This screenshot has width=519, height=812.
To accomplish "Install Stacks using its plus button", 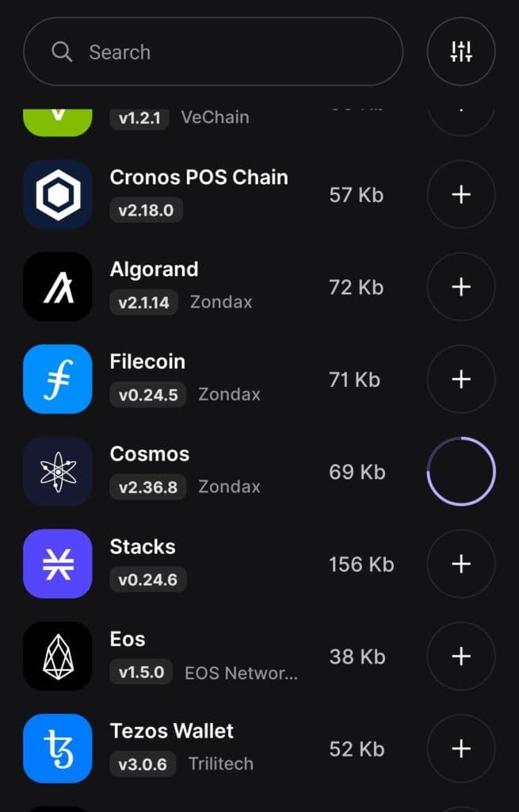I will [461, 564].
